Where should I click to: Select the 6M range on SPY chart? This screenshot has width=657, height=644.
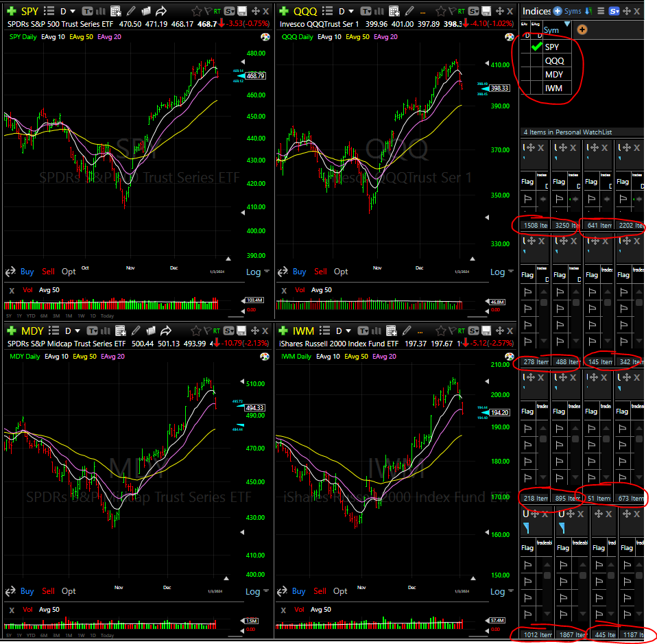44,316
